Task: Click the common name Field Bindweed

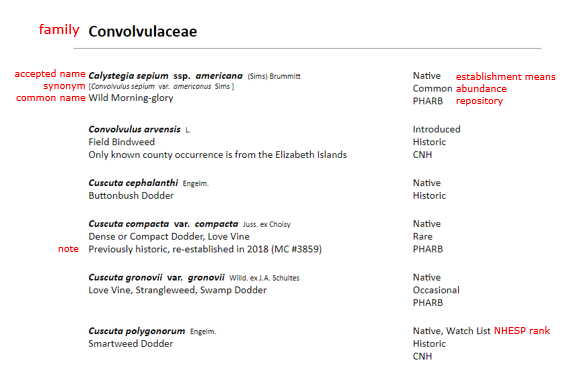Action: (x=122, y=142)
